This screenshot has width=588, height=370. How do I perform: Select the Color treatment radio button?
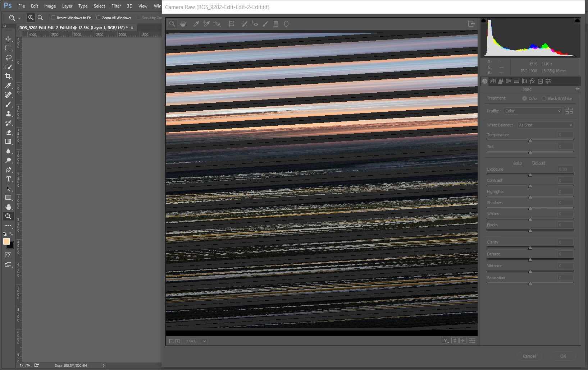[x=524, y=98]
